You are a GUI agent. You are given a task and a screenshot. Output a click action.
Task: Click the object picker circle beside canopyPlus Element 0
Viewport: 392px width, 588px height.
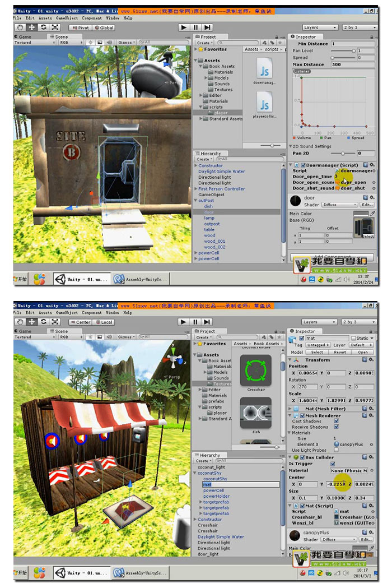tap(371, 445)
